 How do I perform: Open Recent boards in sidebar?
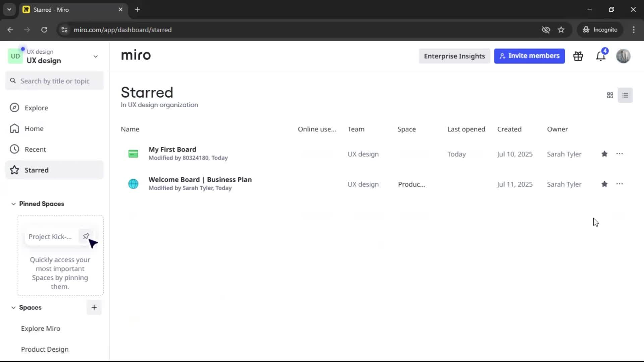point(54,149)
